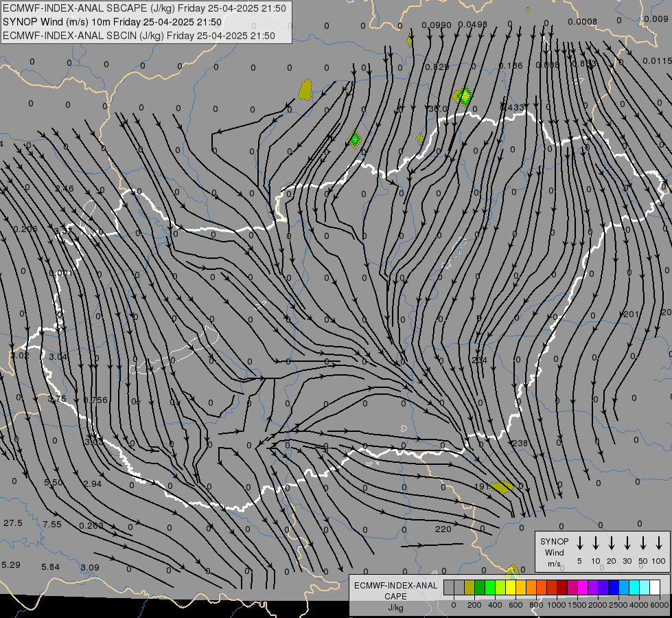Click the map value 2.94
The image size is (672, 618).
(93, 484)
